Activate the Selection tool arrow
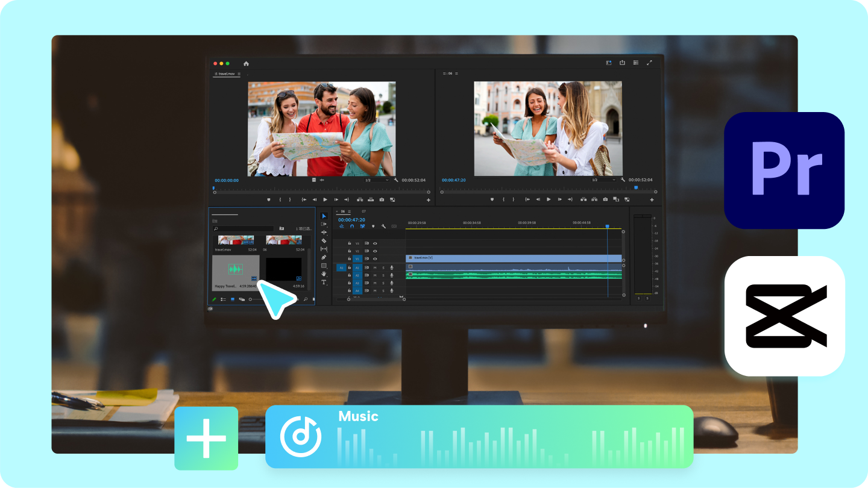 324,216
